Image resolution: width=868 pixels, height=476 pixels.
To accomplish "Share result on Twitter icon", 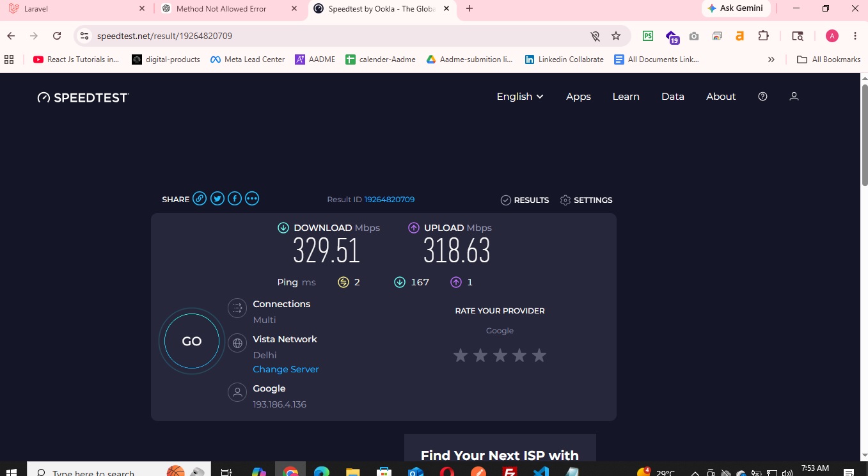I will tap(217, 199).
